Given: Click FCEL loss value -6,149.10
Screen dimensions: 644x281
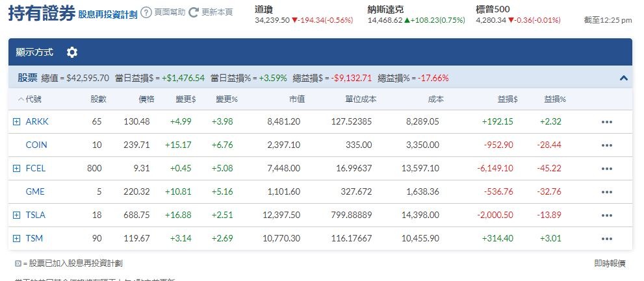Looking at the screenshot, I should click(x=495, y=168).
